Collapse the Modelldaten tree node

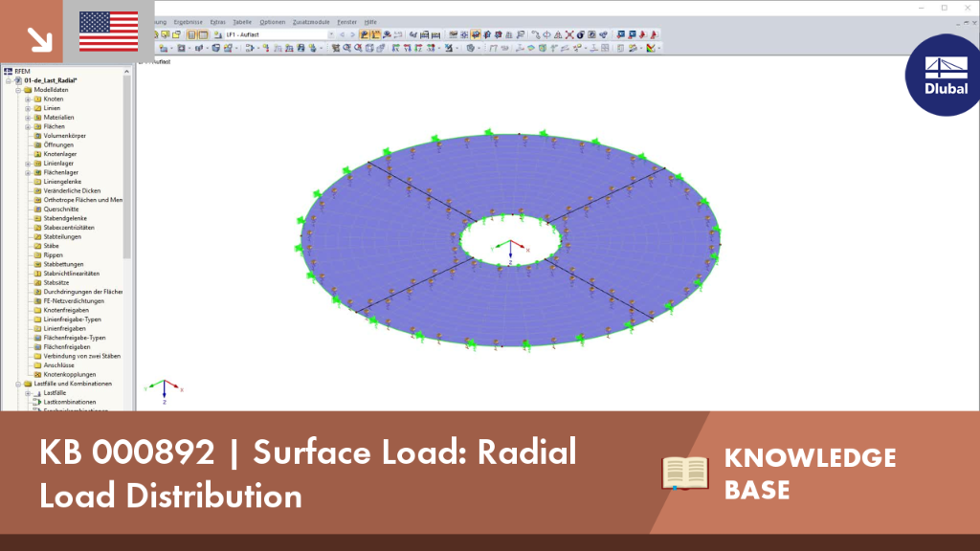pos(18,90)
